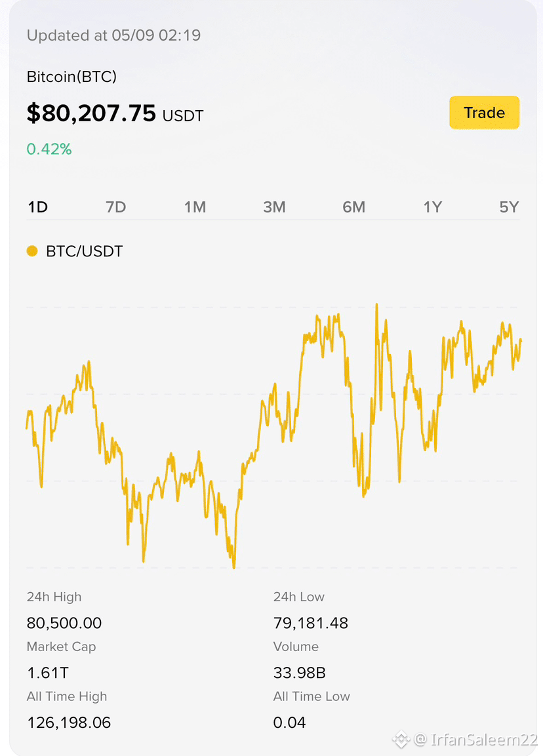This screenshot has height=756, width=543.
Task: Click the highest peak on the chart
Action: [376, 305]
